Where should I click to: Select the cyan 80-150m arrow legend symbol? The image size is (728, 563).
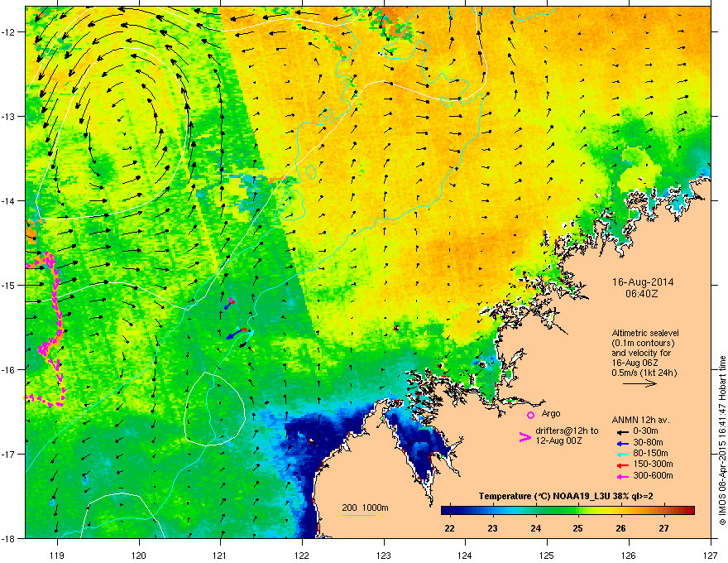pyautogui.click(x=622, y=455)
